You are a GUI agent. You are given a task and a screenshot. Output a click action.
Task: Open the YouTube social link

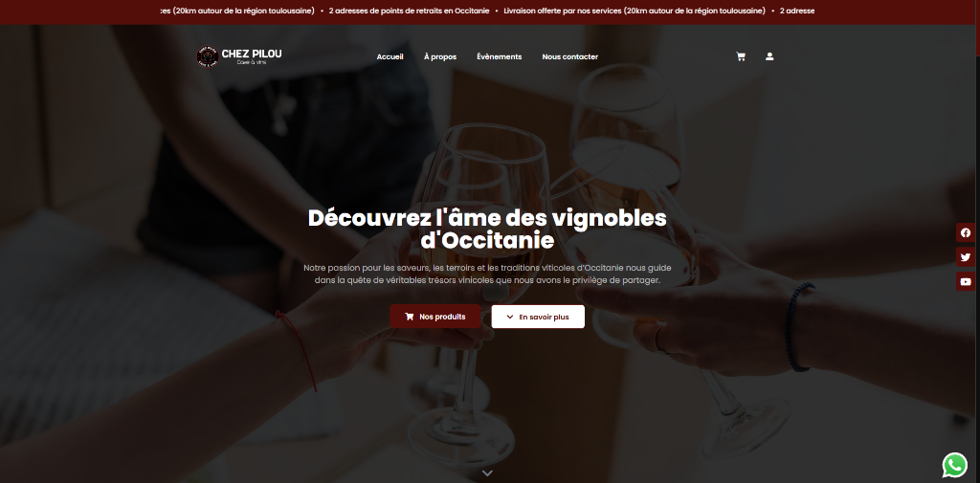966,281
